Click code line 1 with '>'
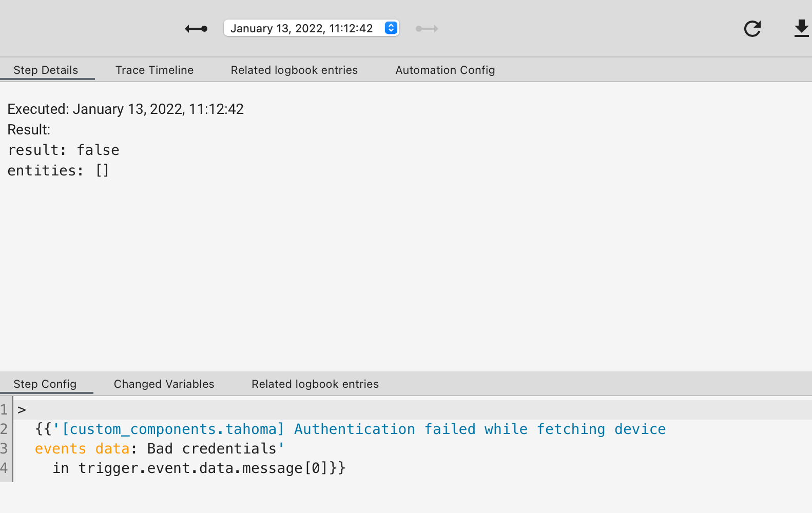Image resolution: width=812 pixels, height=513 pixels. point(412,409)
